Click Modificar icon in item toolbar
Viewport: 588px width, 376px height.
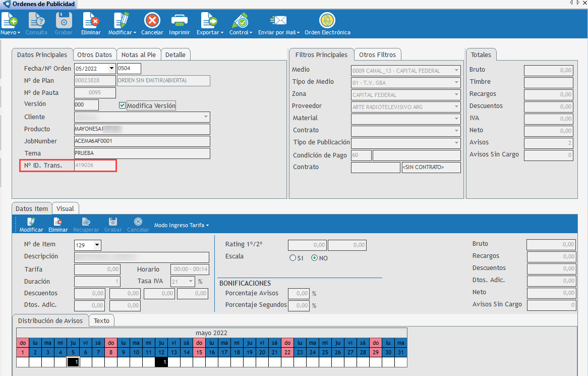click(31, 222)
